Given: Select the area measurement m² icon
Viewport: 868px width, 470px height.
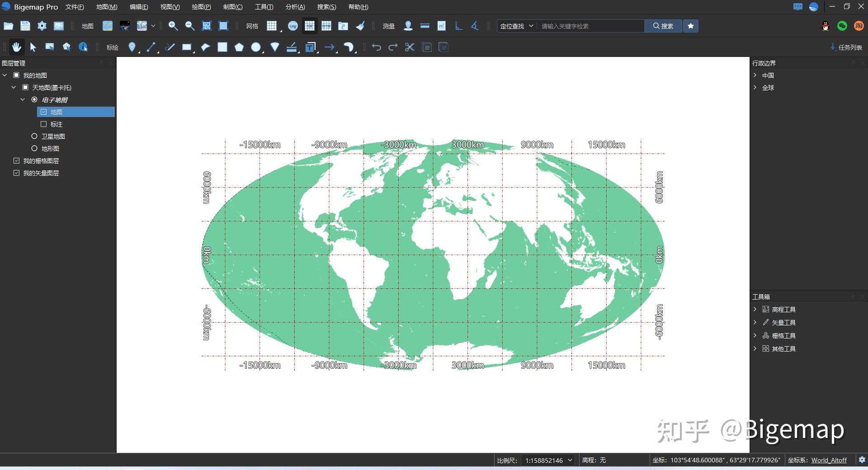Looking at the screenshot, I should pyautogui.click(x=442, y=26).
